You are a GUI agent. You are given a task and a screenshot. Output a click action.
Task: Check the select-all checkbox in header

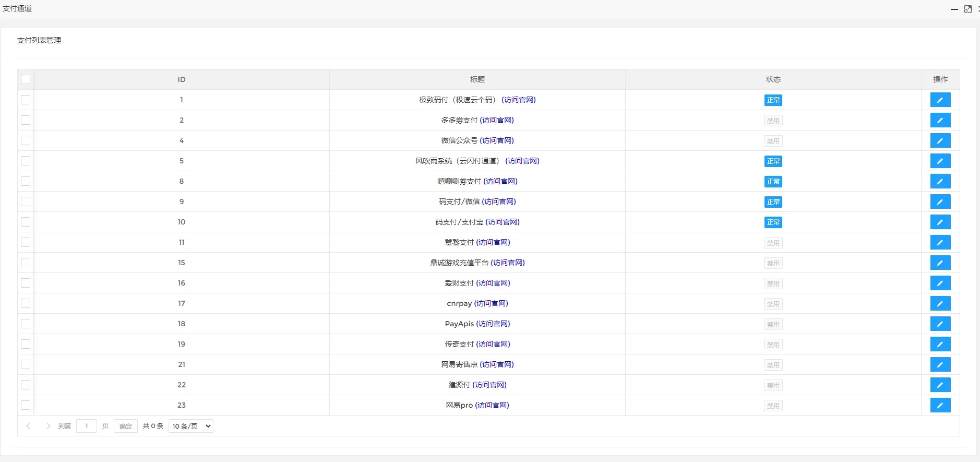point(26,79)
